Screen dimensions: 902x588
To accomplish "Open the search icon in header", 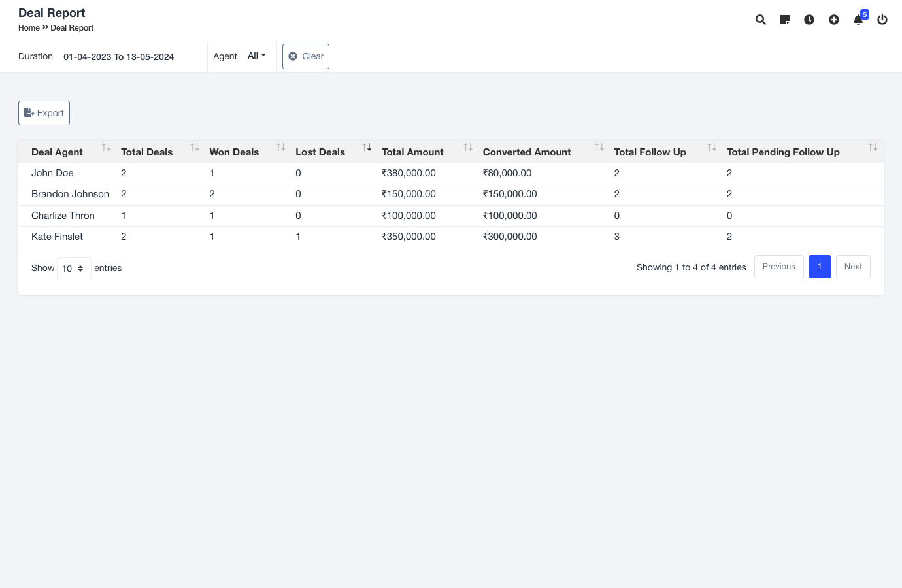I will click(x=760, y=20).
